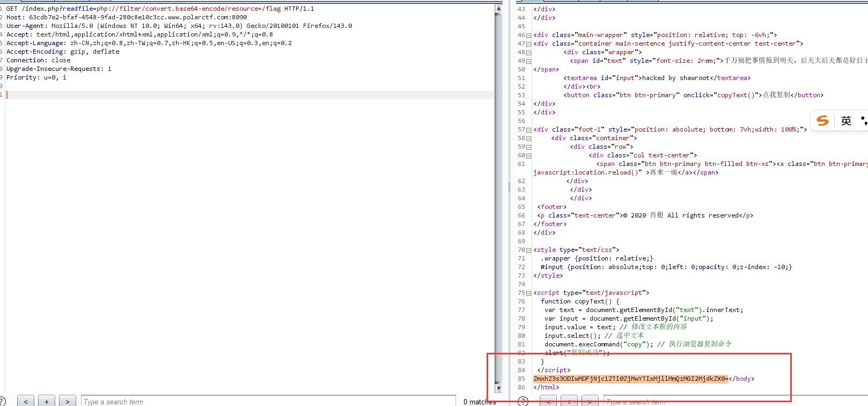
Task: Collapse the main-wrapper div fold at line 46
Action: pyautogui.click(x=529, y=35)
